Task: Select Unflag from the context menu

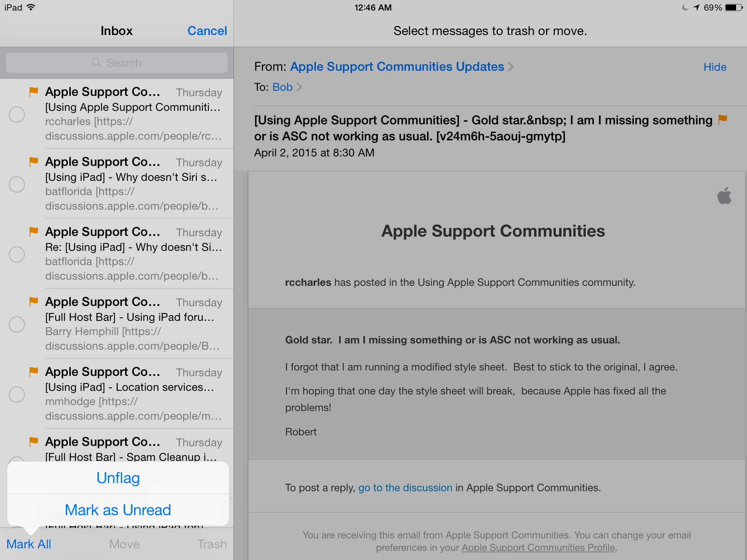Action: coord(117,477)
